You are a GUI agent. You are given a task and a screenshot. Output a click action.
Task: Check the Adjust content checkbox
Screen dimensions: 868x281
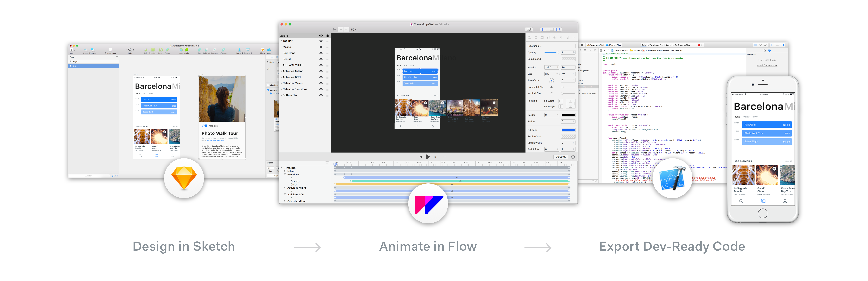click(268, 85)
